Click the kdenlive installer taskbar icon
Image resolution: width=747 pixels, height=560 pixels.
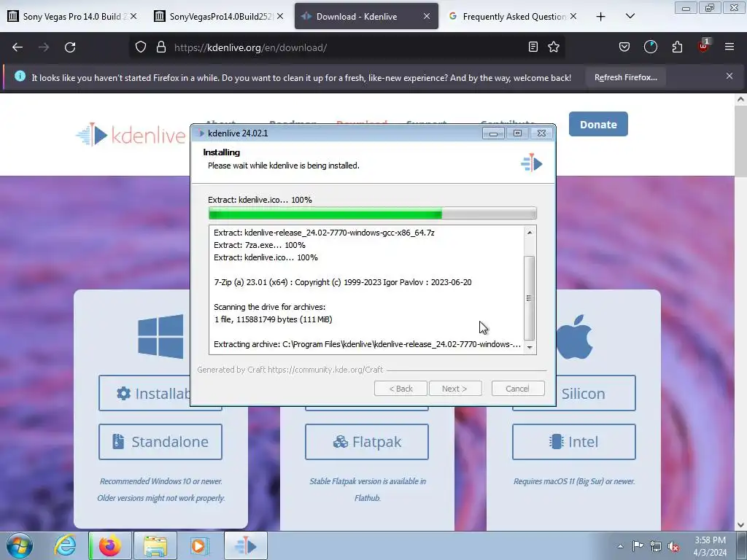click(x=245, y=545)
